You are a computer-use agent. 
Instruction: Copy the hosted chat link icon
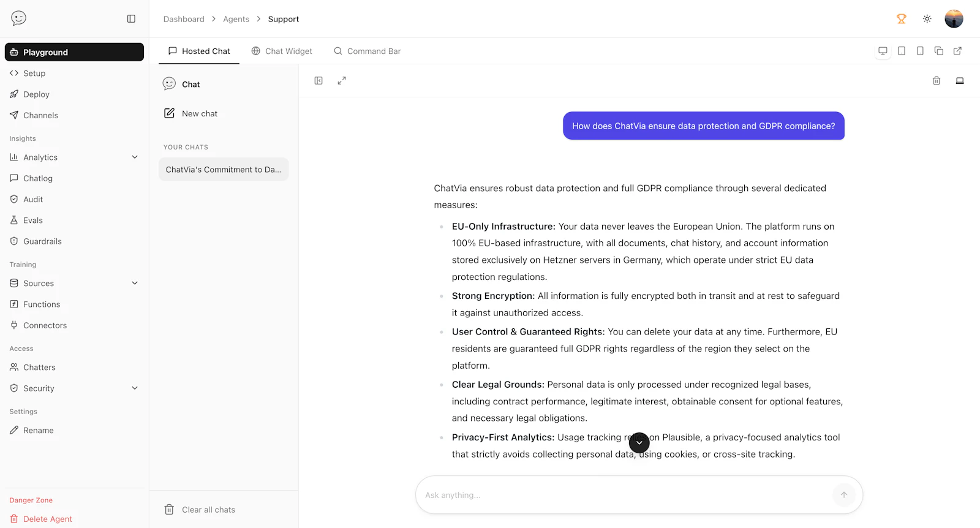938,51
